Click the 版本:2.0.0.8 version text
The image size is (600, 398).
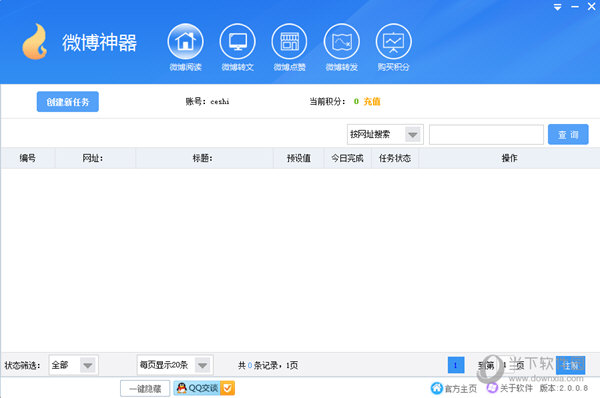click(x=564, y=388)
